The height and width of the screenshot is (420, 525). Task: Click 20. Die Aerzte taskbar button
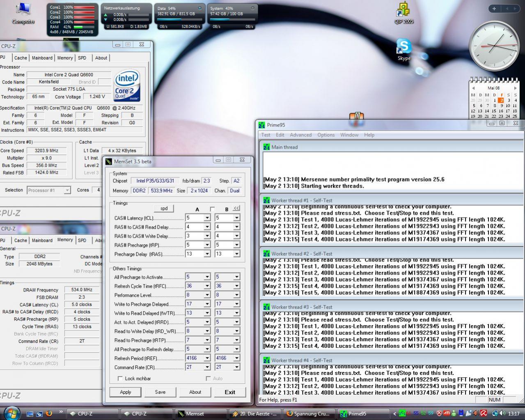tap(255, 414)
